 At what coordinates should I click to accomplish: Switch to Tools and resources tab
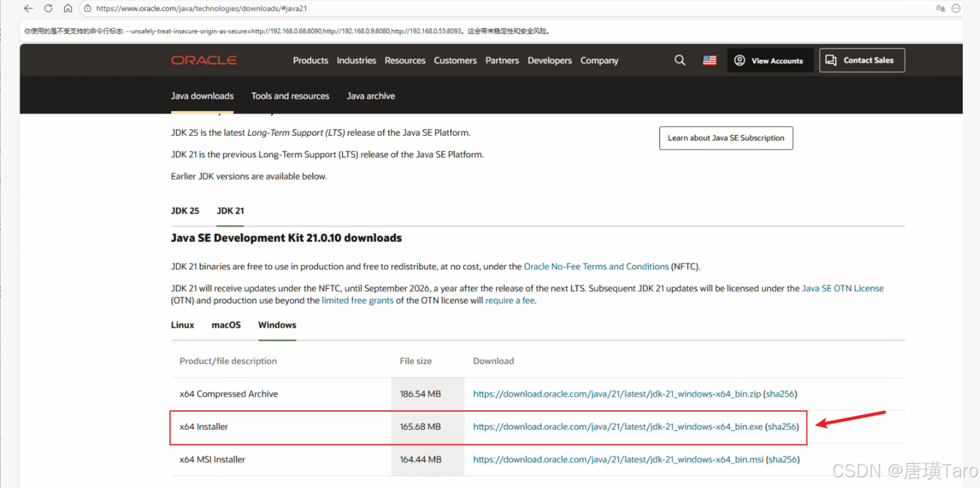pyautogui.click(x=290, y=96)
